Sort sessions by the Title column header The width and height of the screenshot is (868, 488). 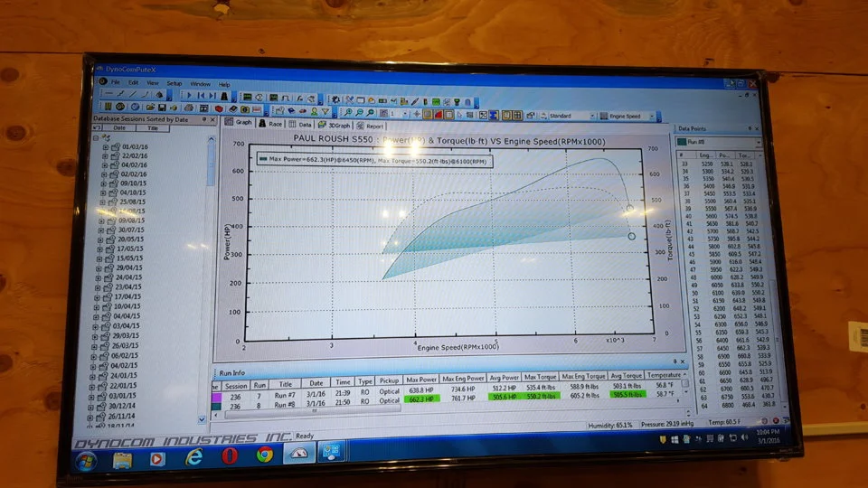[x=153, y=128]
